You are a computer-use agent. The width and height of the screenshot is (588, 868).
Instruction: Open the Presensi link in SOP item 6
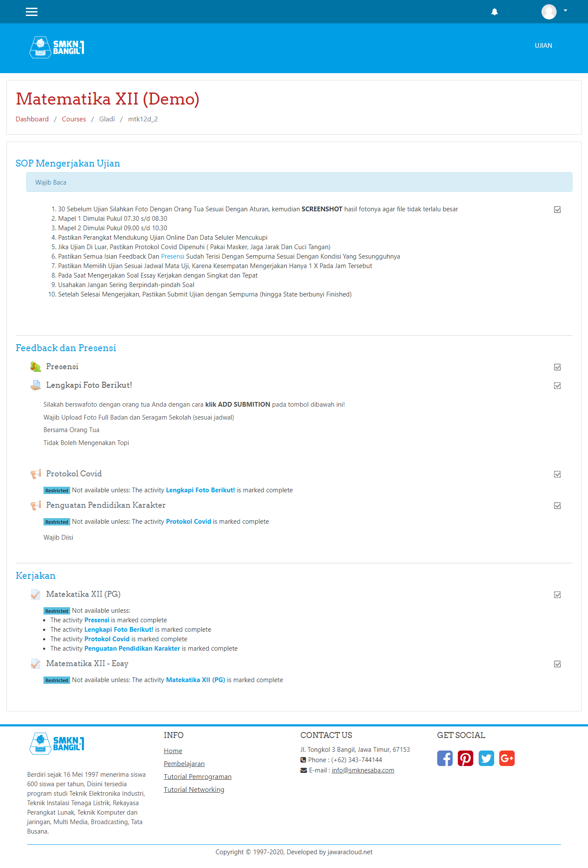173,256
